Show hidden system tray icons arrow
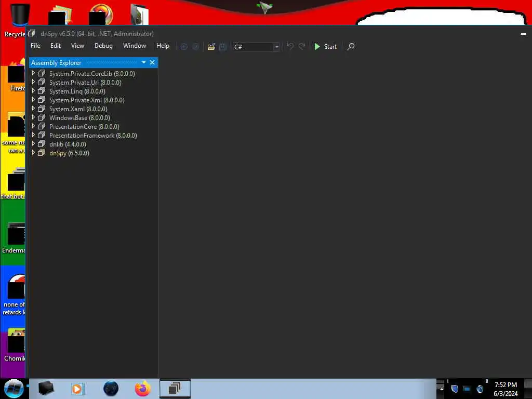This screenshot has height=399, width=532. click(x=442, y=389)
